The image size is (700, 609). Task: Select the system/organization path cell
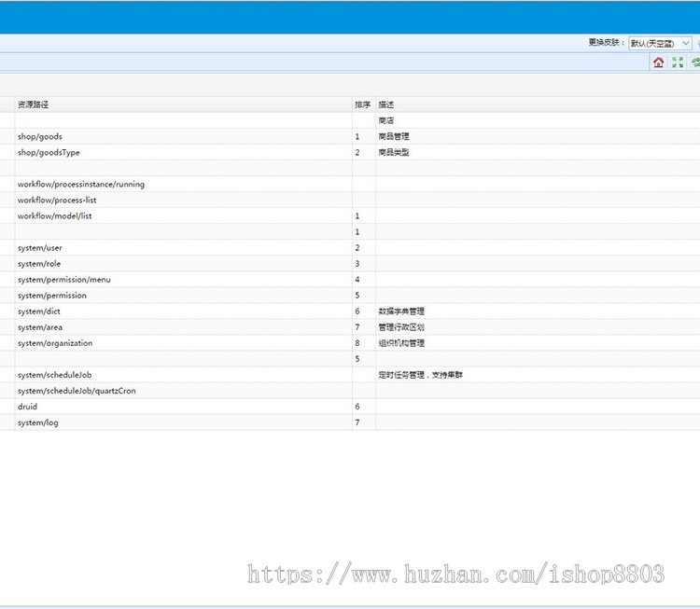tap(184, 343)
